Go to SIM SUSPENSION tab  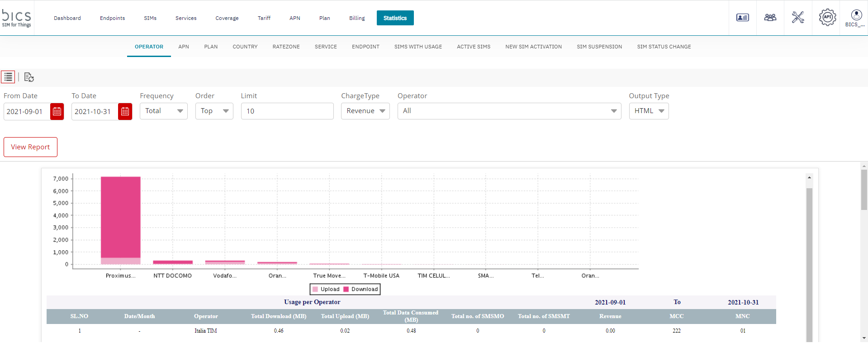pos(599,47)
